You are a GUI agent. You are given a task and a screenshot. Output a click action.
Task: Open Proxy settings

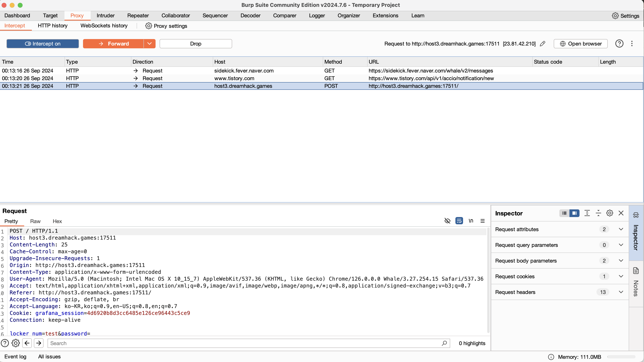point(166,26)
